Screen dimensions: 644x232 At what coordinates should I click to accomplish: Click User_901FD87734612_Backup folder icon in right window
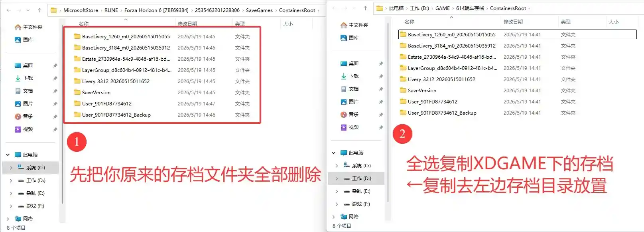403,113
